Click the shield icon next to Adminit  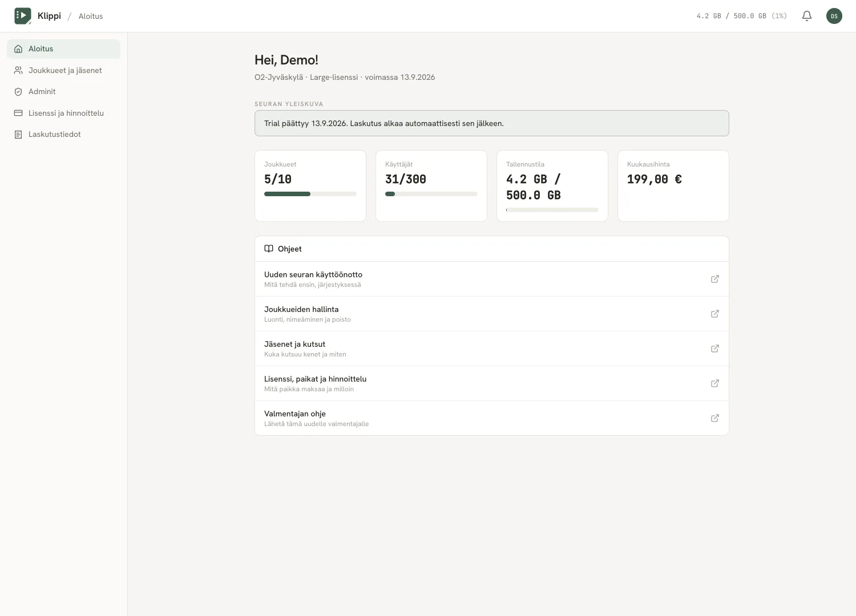pyautogui.click(x=18, y=92)
